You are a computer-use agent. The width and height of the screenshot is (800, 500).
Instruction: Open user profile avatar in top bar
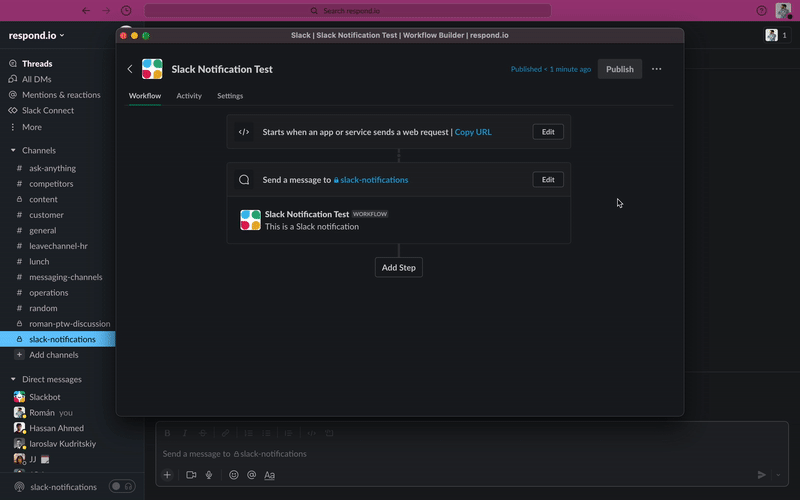point(783,10)
